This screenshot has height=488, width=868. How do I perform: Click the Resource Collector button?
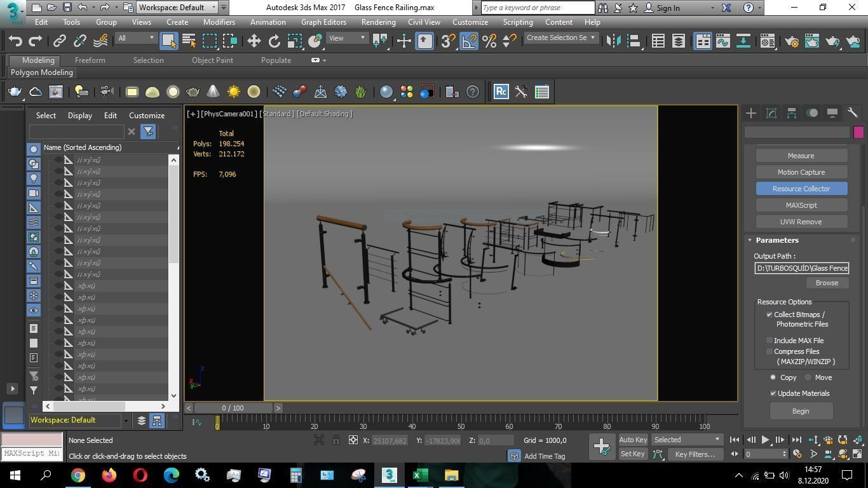(x=801, y=189)
